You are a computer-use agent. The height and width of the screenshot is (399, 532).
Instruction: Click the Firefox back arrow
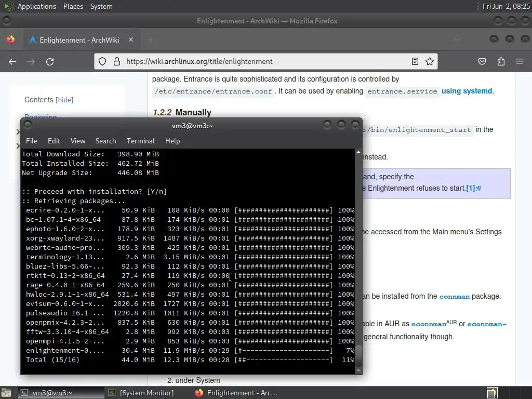click(x=12, y=61)
